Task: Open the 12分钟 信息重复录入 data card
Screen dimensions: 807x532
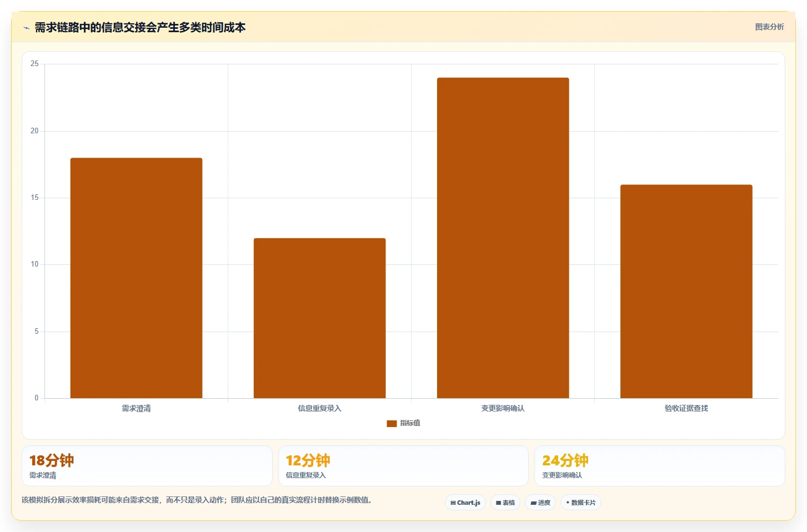Action: [403, 466]
